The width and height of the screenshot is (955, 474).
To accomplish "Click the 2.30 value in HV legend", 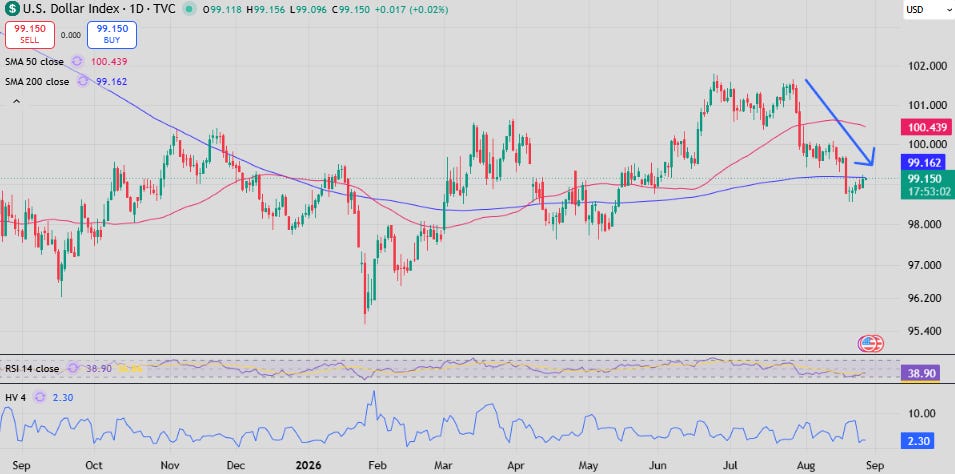I will pos(62,397).
